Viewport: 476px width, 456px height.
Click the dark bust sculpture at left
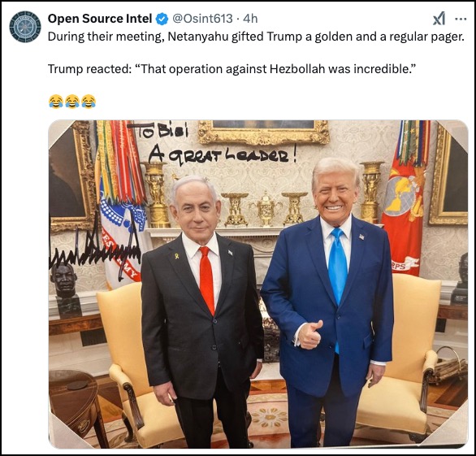[65, 289]
